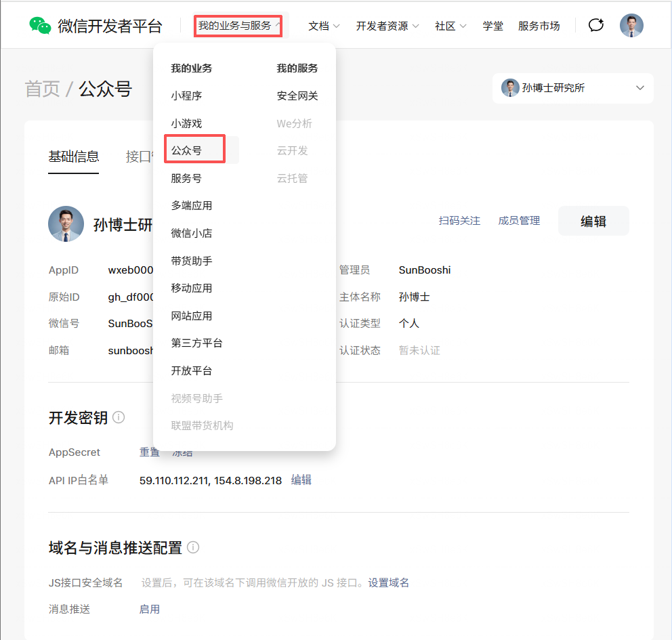Click info icon next to 开发密钥
Viewport: 672px width, 640px height.
tap(119, 417)
